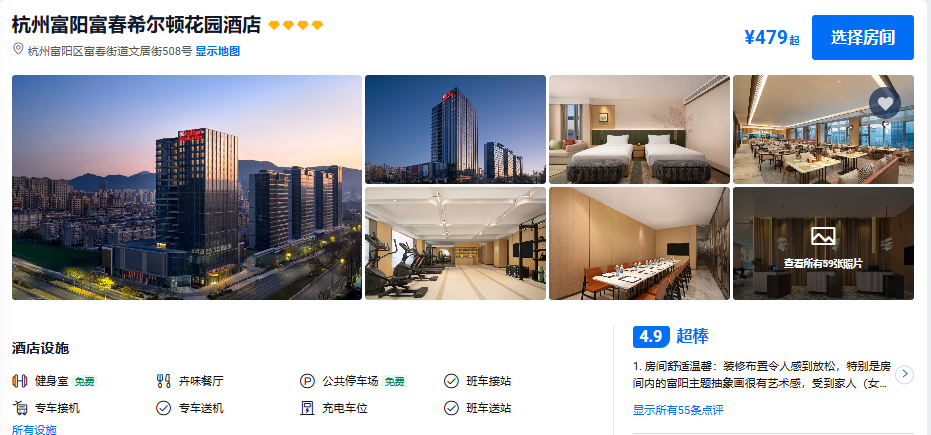This screenshot has width=931, height=435.
Task: Expand reviews with the right chevron arrow
Action: coord(904,374)
